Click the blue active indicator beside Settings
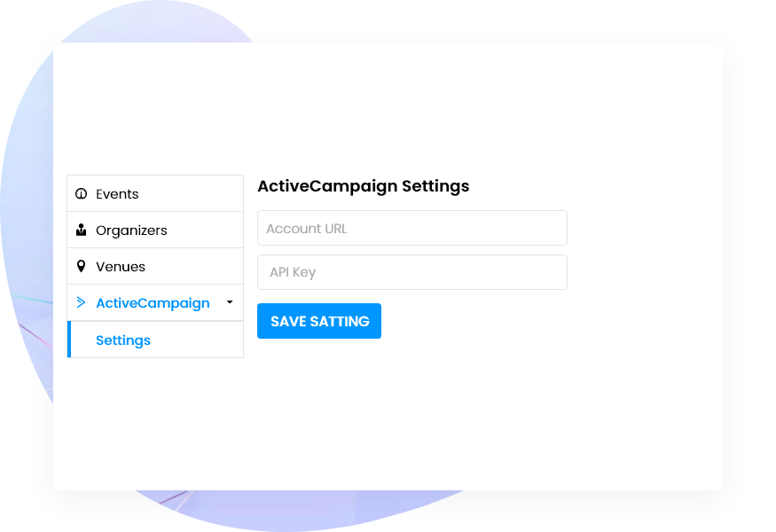Image resolution: width=776 pixels, height=532 pixels. [x=69, y=340]
